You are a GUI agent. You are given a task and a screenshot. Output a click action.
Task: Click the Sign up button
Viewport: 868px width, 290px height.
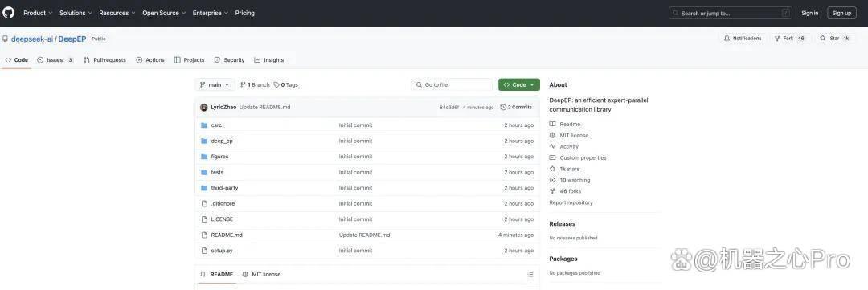click(x=841, y=13)
